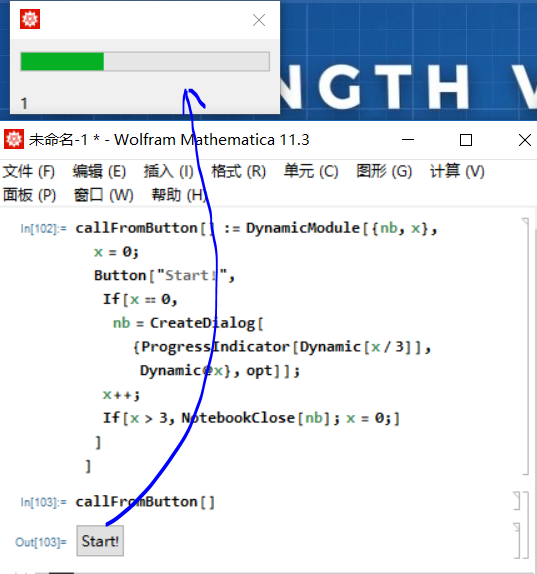
Task: Open the 帮助 (H) menu
Action: pos(179,195)
